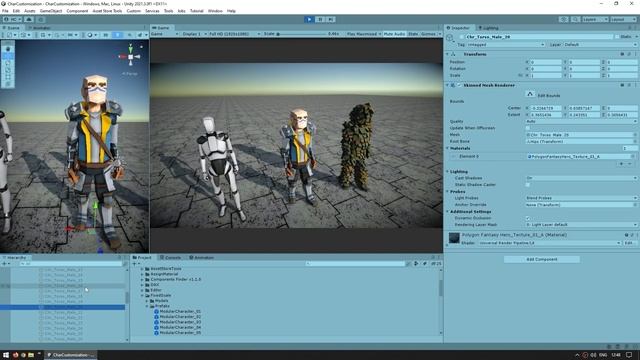Open the Layout dropdown
The width and height of the screenshot is (640, 360).
[x=623, y=19]
